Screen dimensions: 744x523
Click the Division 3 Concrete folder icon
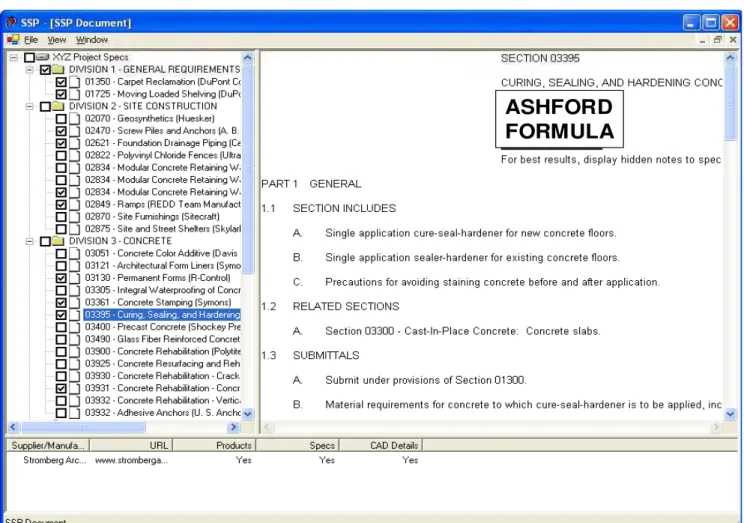[x=58, y=241]
